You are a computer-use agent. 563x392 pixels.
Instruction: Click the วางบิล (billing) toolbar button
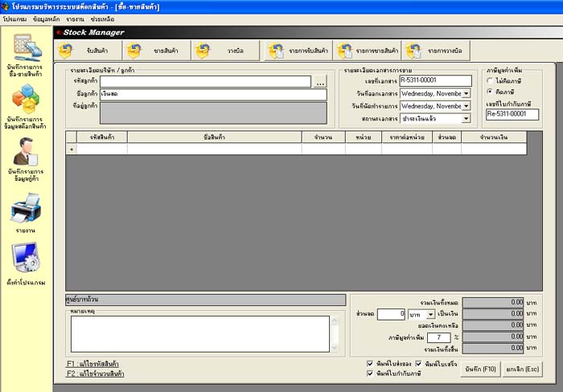pyautogui.click(x=224, y=51)
